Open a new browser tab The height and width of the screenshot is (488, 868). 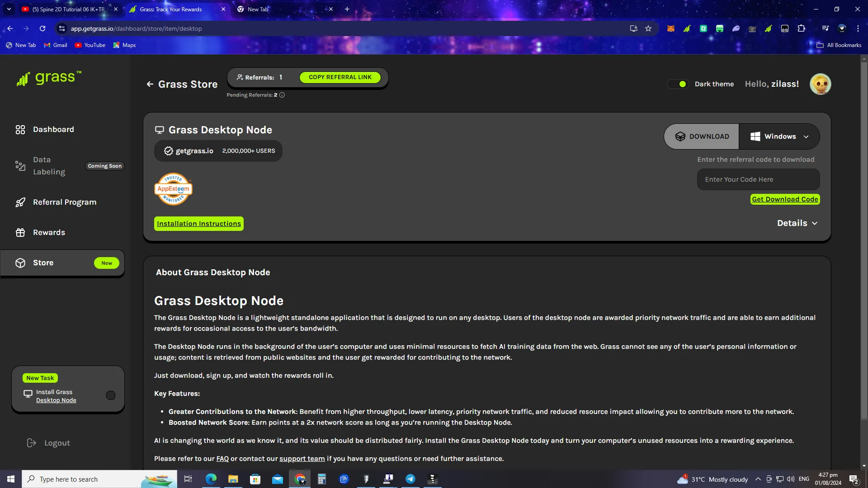click(x=347, y=9)
